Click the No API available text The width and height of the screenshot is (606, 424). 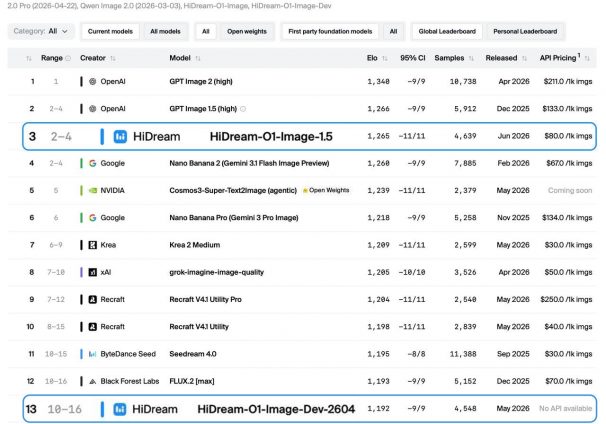(x=565, y=409)
